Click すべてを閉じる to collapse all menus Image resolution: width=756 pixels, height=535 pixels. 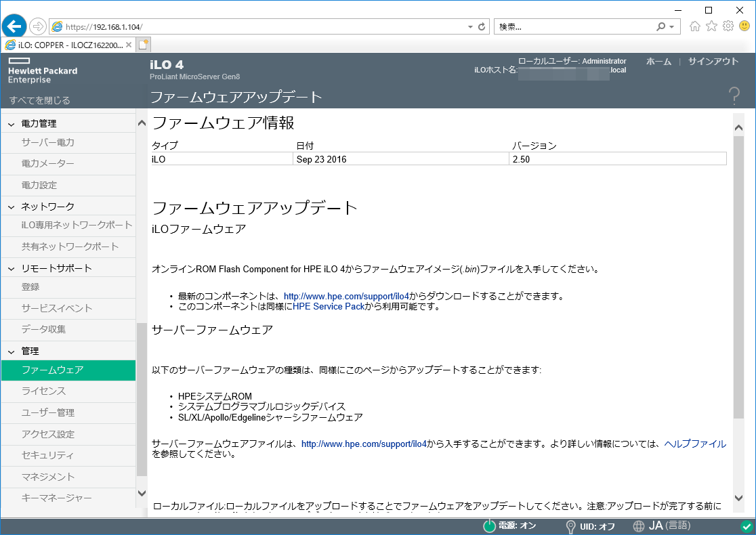coord(39,100)
